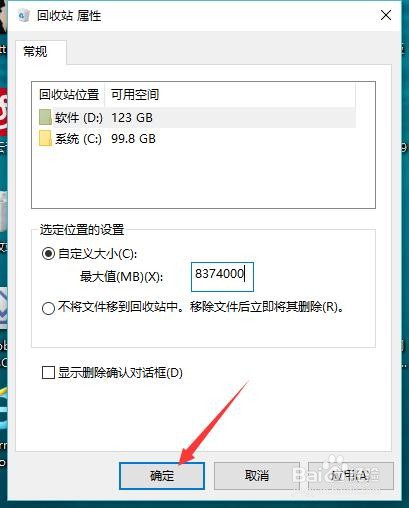Click the 回收站 属性 title text
This screenshot has width=409, height=508.
(x=69, y=16)
